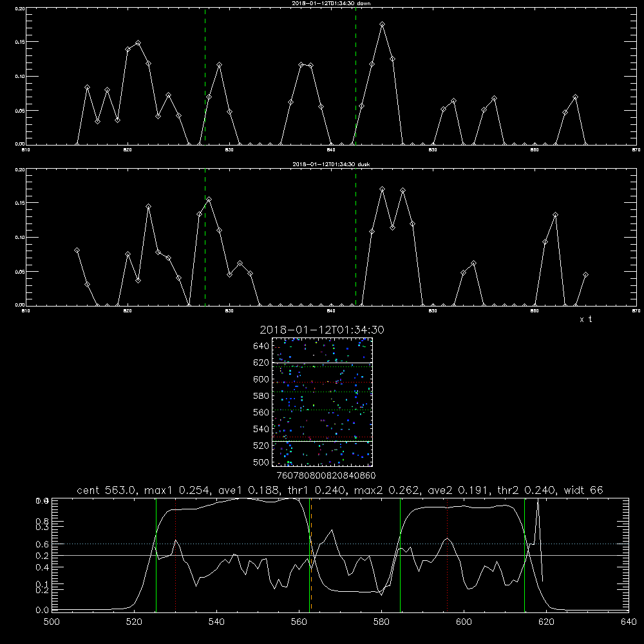Image resolution: width=644 pixels, height=644 pixels.
Task: Click the lower white horizontal line in image map
Action: [323, 442]
